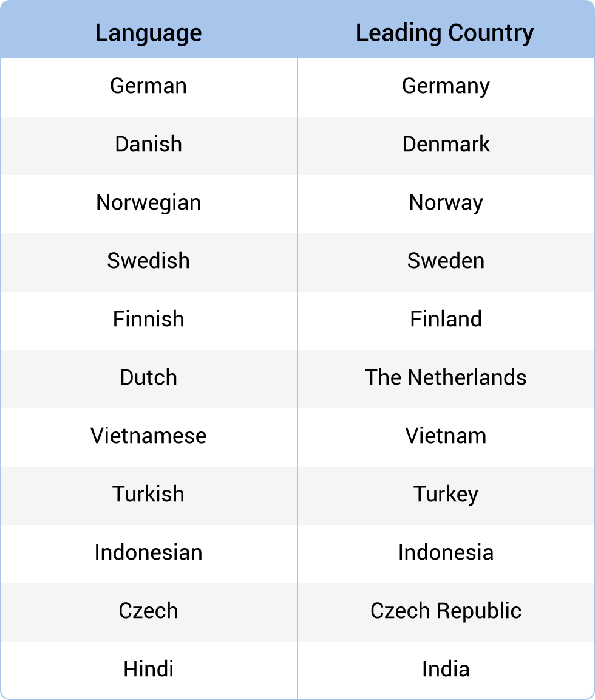
Task: Select the German language cell
Action: (x=148, y=86)
